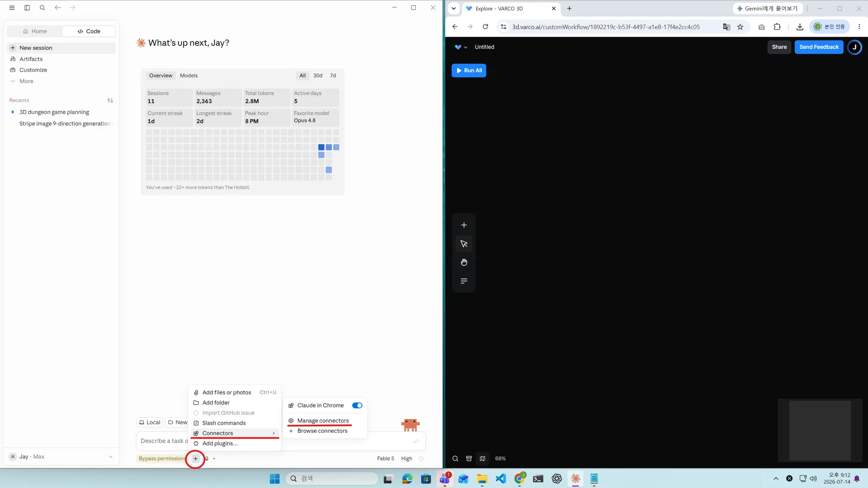Choose Add folder in the menu
Image resolution: width=868 pixels, height=488 pixels.
(235, 403)
